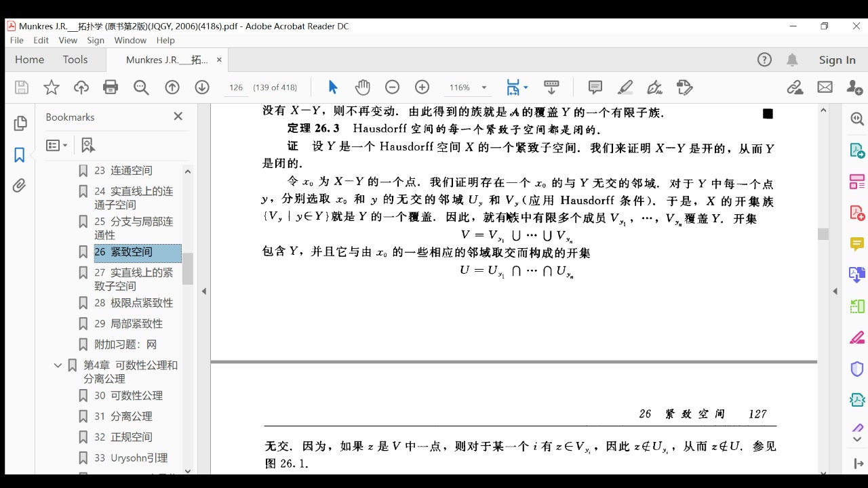
Task: Open bookmark 23 连通空间
Action: click(x=123, y=171)
